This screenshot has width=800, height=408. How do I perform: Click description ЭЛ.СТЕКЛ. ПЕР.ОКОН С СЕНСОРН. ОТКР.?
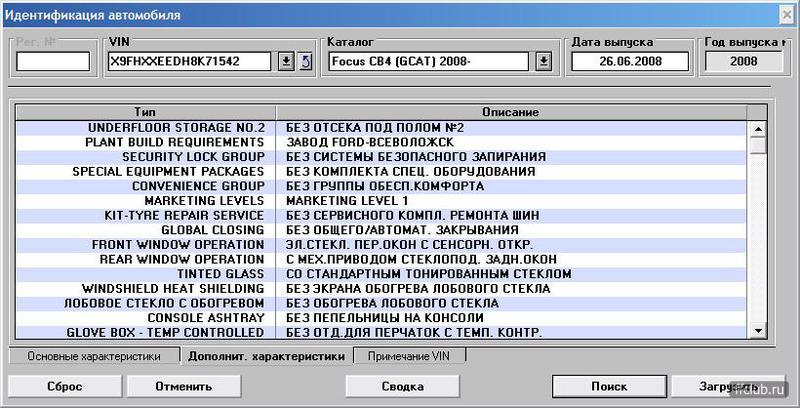pyautogui.click(x=409, y=245)
